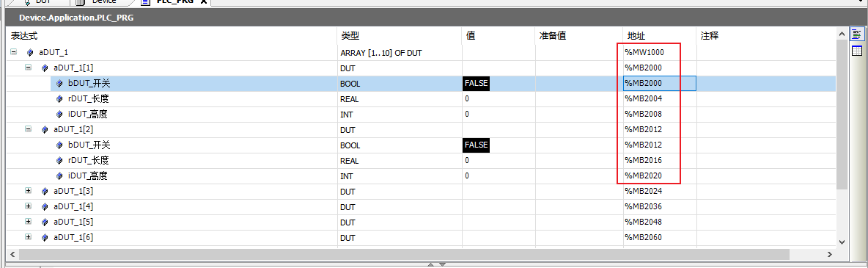
Task: Click the variable icon beside aDUT_1[6]
Action: coord(45,238)
